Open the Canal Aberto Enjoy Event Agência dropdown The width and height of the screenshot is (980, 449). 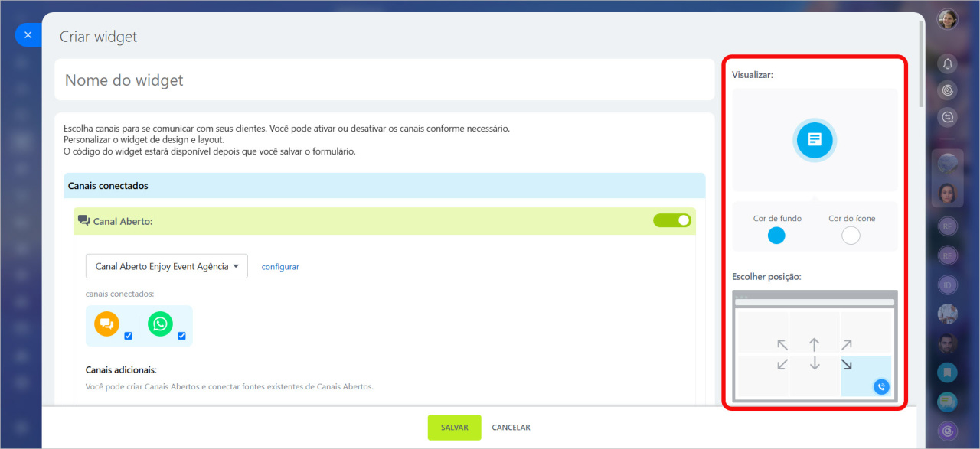click(167, 266)
